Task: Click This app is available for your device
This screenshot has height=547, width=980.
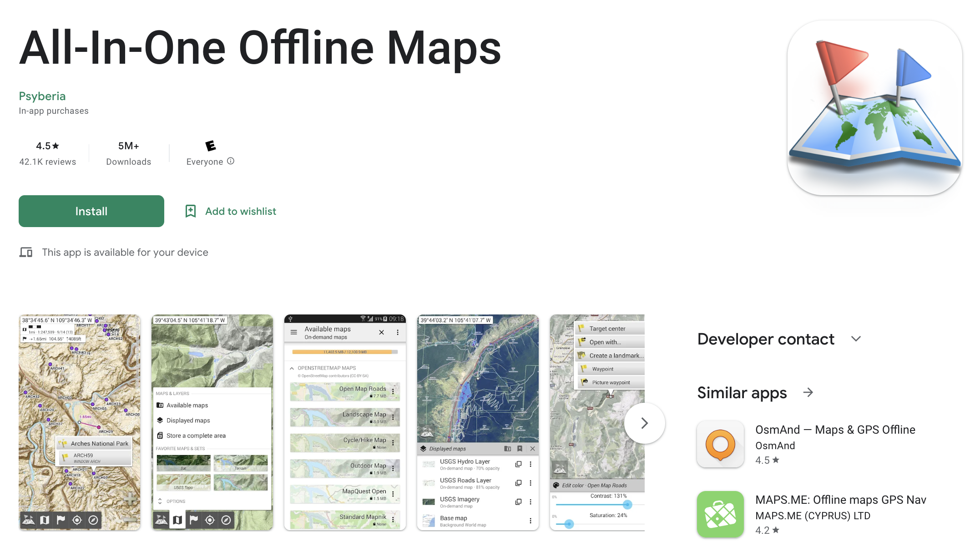Action: click(x=125, y=252)
